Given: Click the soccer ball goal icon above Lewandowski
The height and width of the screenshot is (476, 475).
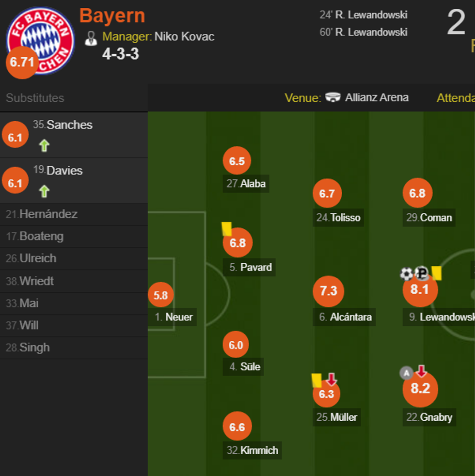Looking at the screenshot, I should pos(406,274).
